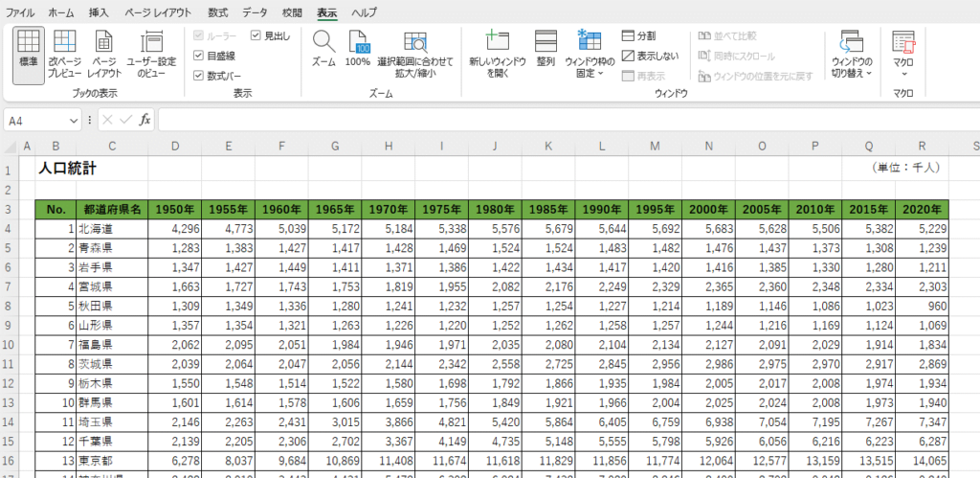Image resolution: width=980 pixels, height=478 pixels.
Task: Click the 2020年 header cell
Action: (x=922, y=210)
